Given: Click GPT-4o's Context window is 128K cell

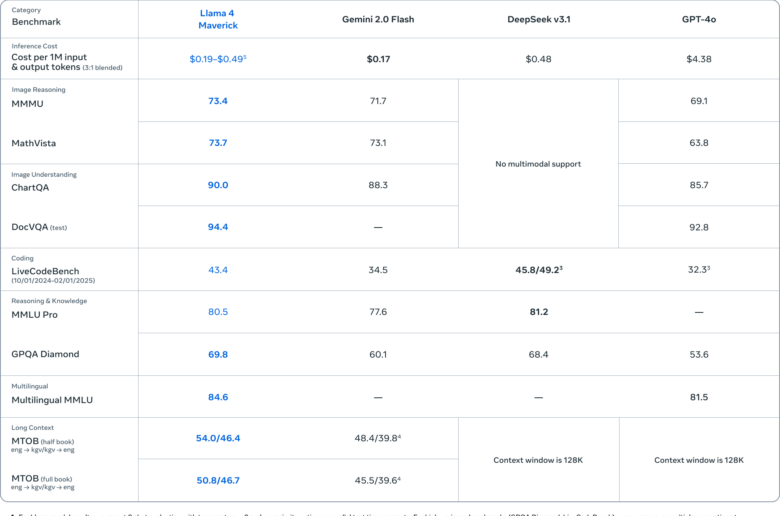Looking at the screenshot, I should point(699,460).
